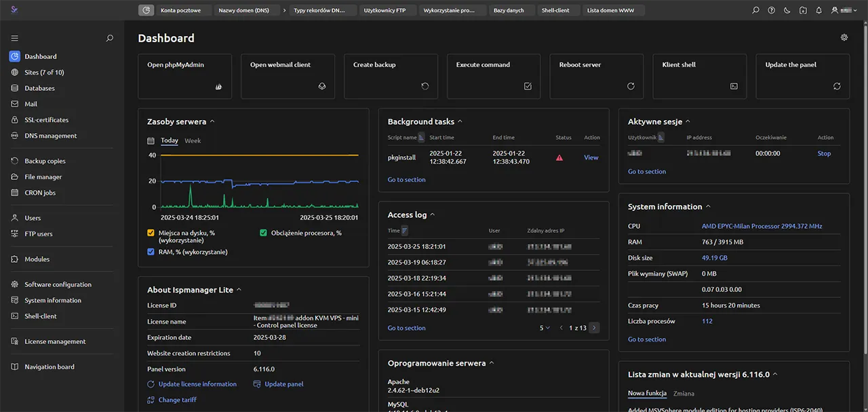Viewport: 868px width, 412px height.
Task: Click the Dashboard pie icon tab in top bar
Action: pyautogui.click(x=146, y=10)
